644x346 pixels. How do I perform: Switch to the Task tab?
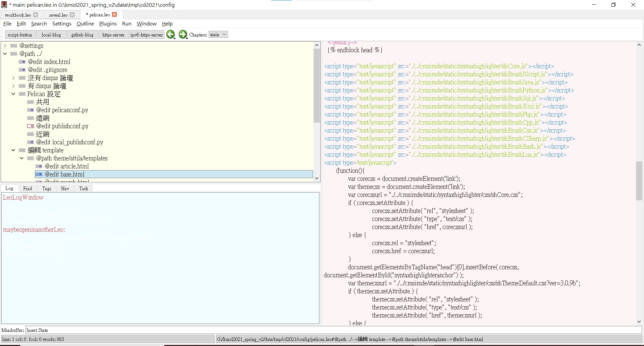[84, 188]
